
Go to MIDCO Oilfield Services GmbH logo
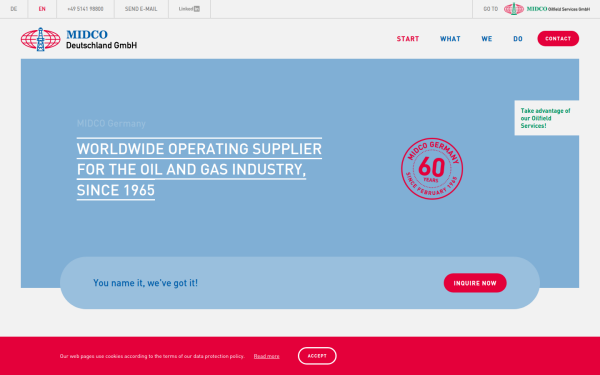pyautogui.click(x=546, y=9)
